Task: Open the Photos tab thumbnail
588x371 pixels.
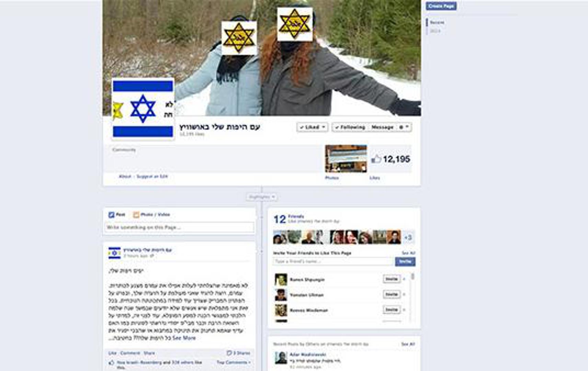Action: pyautogui.click(x=346, y=159)
